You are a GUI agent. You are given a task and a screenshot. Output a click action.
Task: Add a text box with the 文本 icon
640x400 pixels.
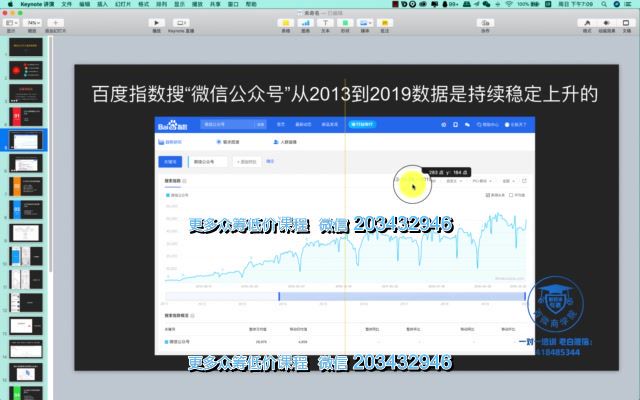pos(325,23)
